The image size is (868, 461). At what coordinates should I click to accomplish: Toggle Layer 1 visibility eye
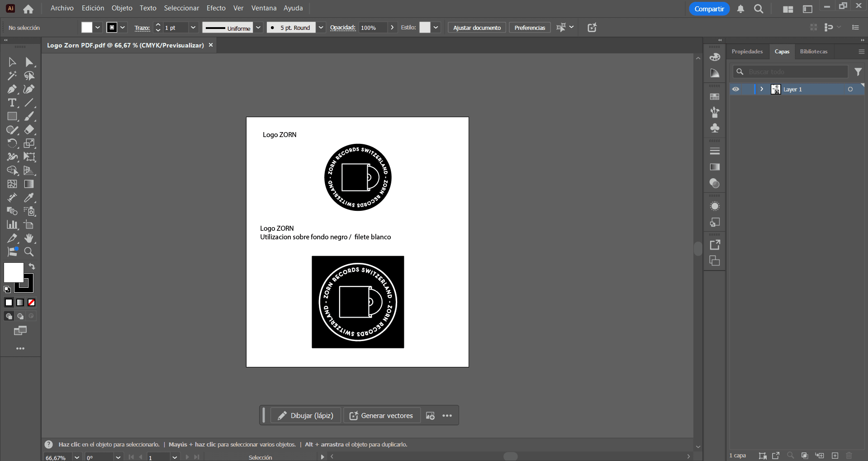coord(736,89)
